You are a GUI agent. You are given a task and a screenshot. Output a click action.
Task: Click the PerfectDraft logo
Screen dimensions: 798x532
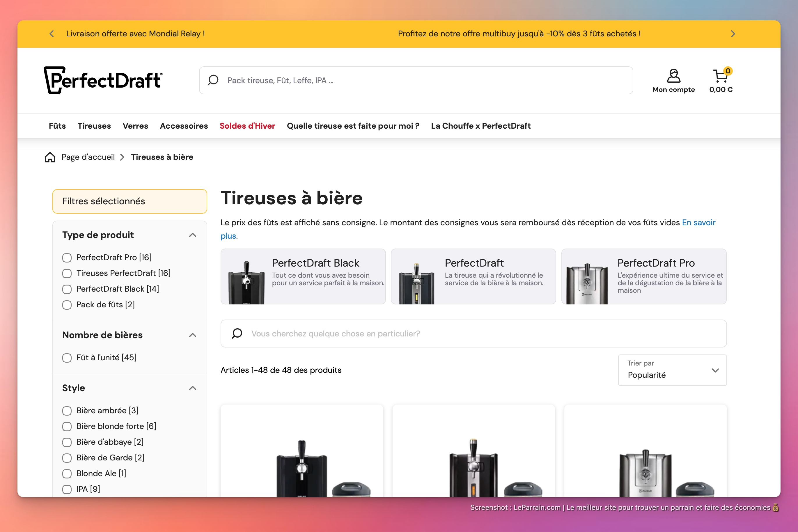103,80
